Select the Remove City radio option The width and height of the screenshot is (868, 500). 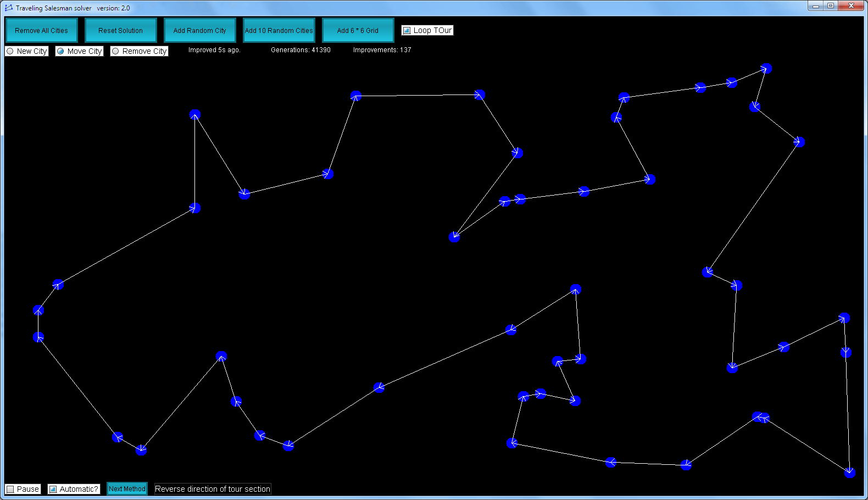(x=139, y=51)
